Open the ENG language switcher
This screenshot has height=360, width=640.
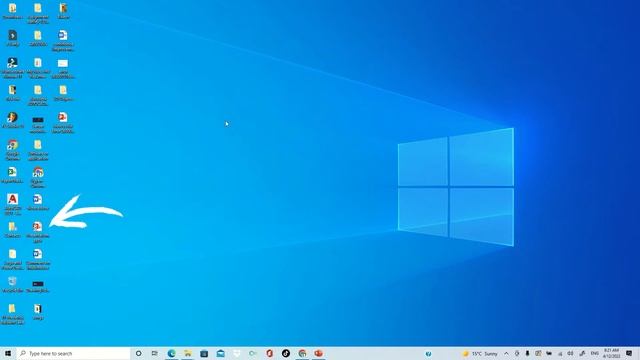pyautogui.click(x=595, y=354)
